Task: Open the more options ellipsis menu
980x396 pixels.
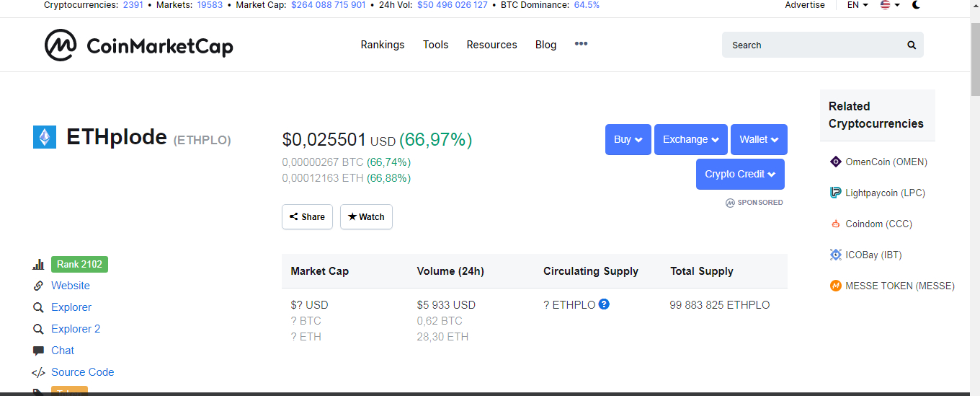Action: [x=581, y=44]
